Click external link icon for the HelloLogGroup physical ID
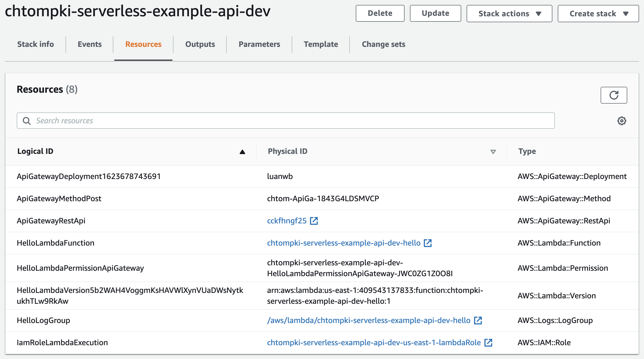Image resolution: width=644 pixels, height=359 pixels. (x=478, y=320)
